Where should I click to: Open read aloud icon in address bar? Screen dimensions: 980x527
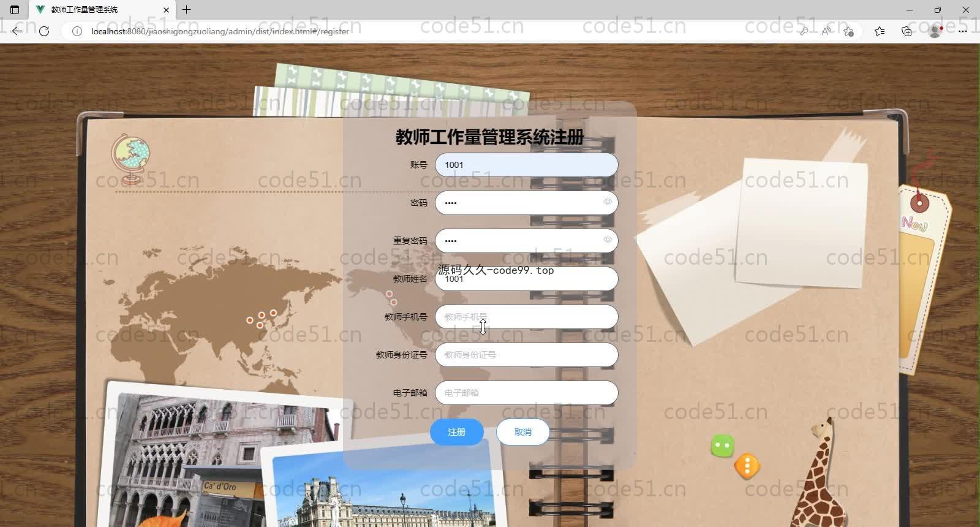click(826, 31)
